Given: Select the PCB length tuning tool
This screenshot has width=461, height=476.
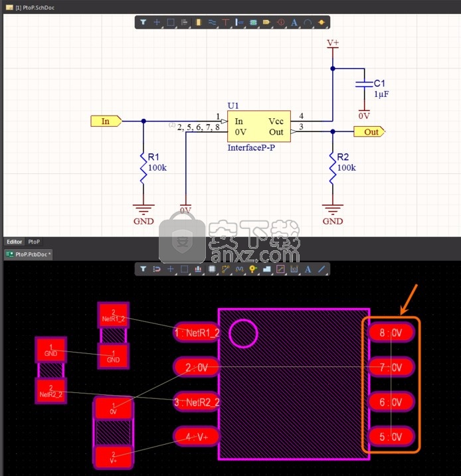Looking at the screenshot, I should [x=239, y=269].
